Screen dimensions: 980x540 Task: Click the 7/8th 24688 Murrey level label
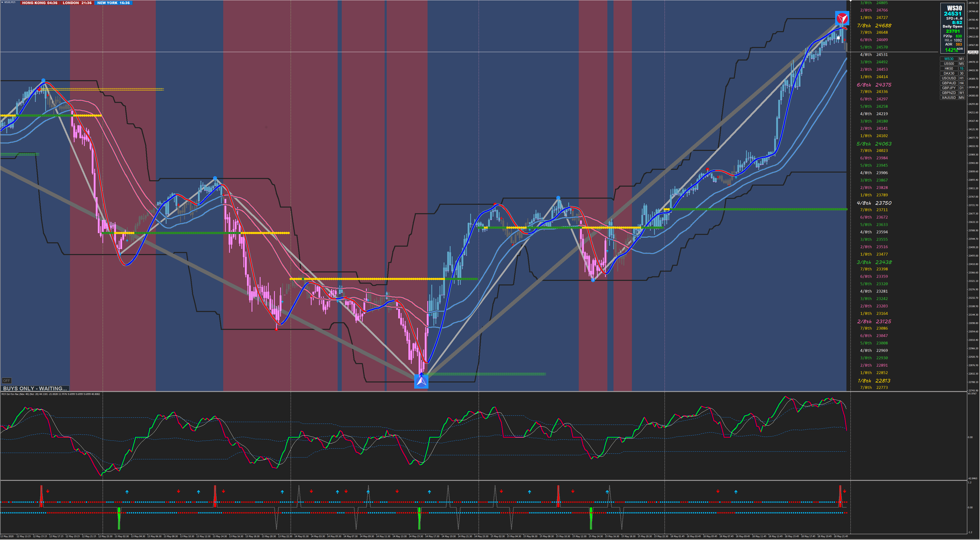(x=874, y=26)
